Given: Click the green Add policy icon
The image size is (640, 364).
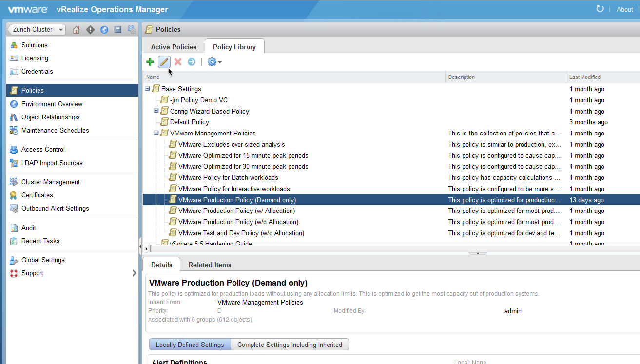Looking at the screenshot, I should [150, 62].
